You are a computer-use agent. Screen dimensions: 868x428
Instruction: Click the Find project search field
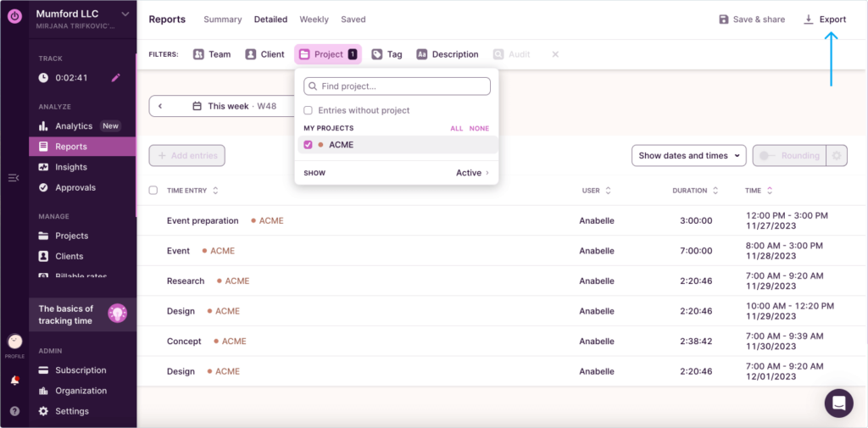[x=397, y=86]
